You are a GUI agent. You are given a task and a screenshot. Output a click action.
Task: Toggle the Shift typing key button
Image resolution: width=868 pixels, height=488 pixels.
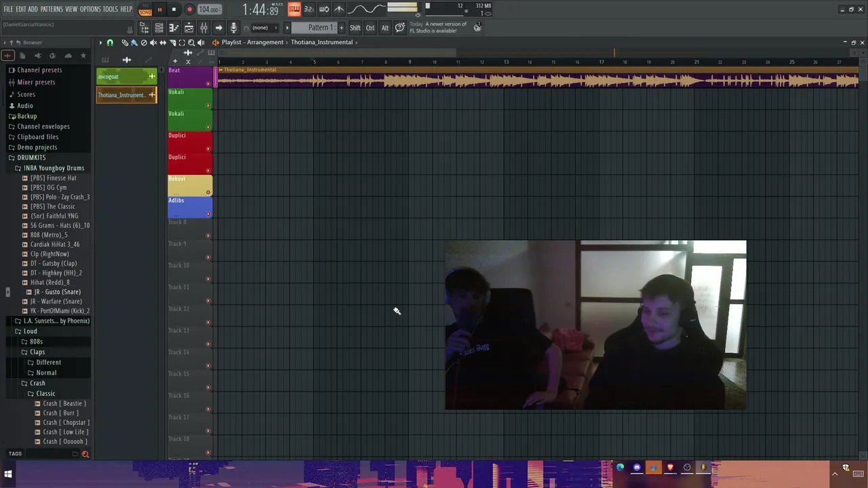pyautogui.click(x=355, y=28)
